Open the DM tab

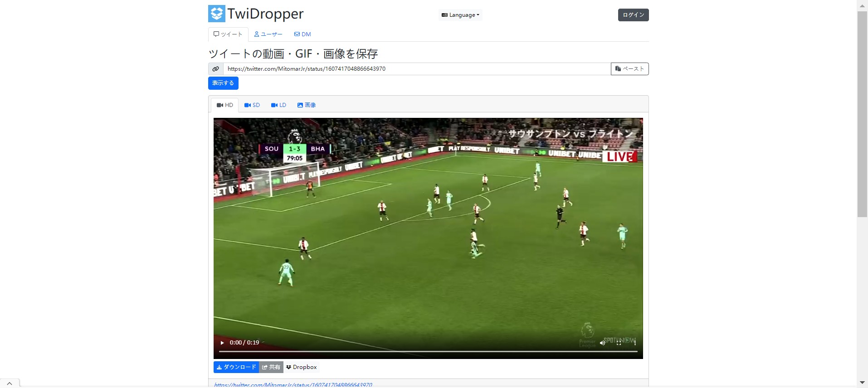coord(302,34)
